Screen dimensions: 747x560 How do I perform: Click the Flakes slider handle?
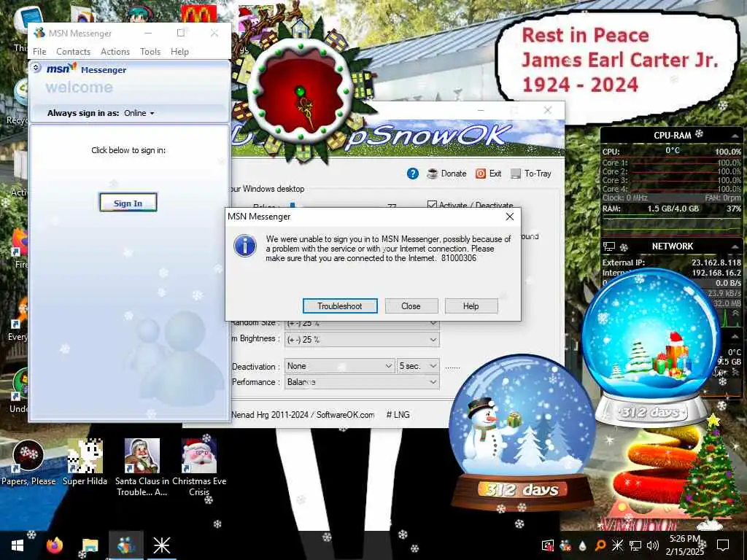pos(293,206)
